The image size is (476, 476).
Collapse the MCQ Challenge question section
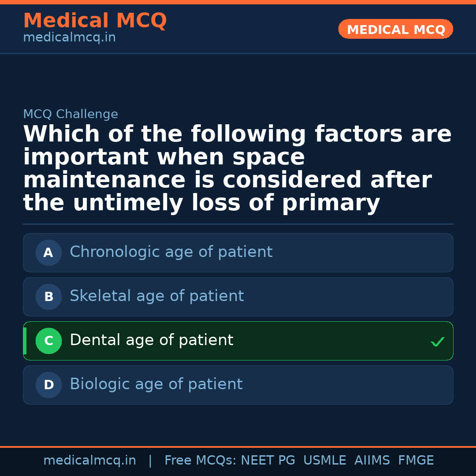click(238, 167)
